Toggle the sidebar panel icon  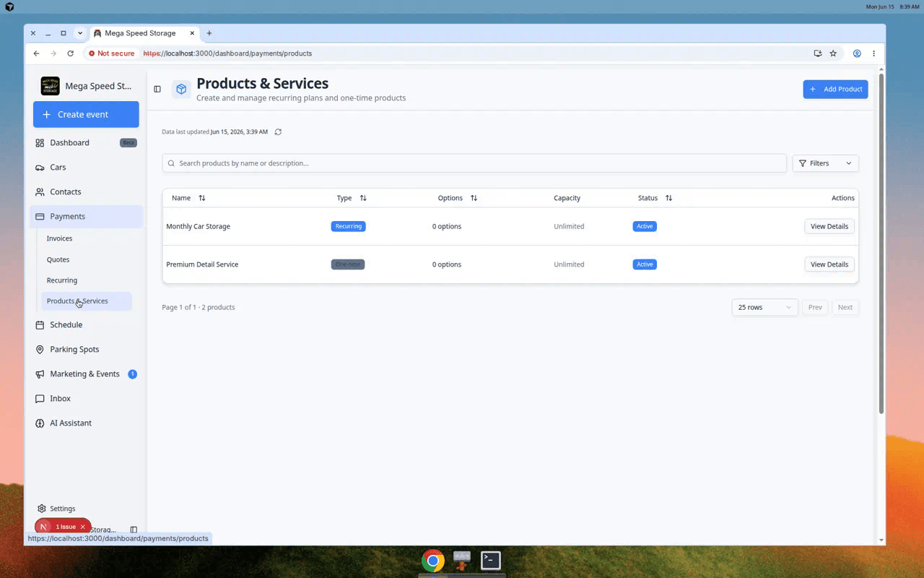[157, 89]
